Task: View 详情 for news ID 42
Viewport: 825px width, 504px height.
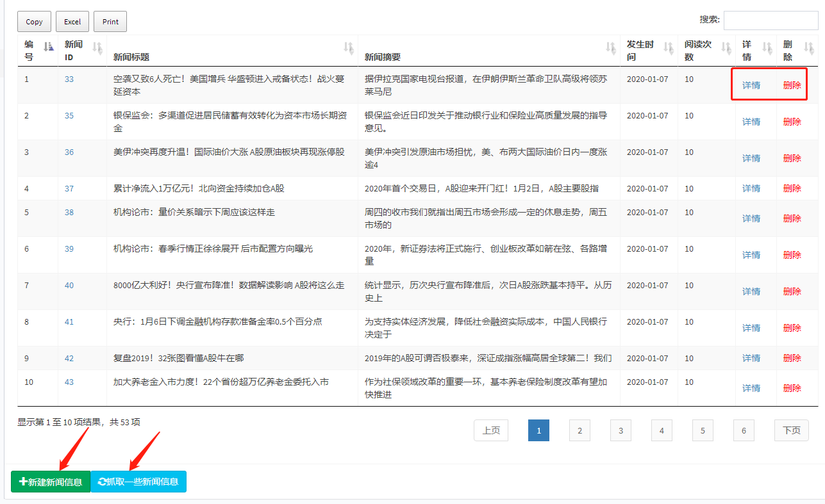Action: tap(751, 358)
